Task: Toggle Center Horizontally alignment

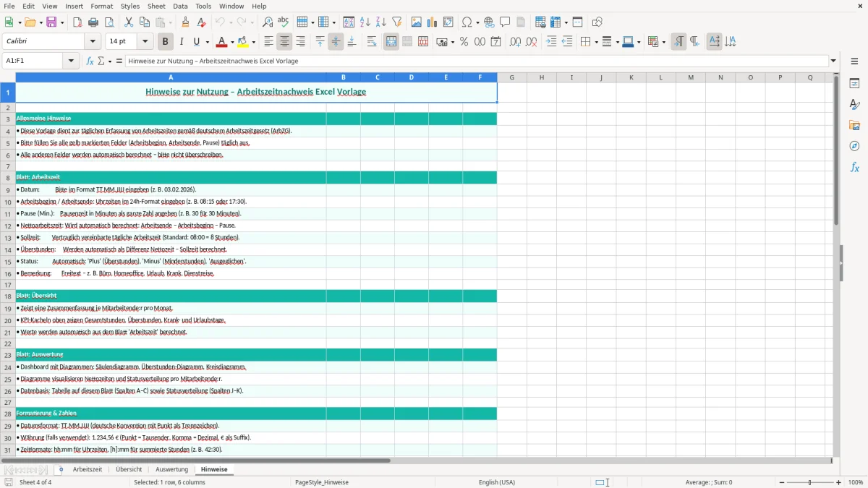Action: click(x=284, y=42)
